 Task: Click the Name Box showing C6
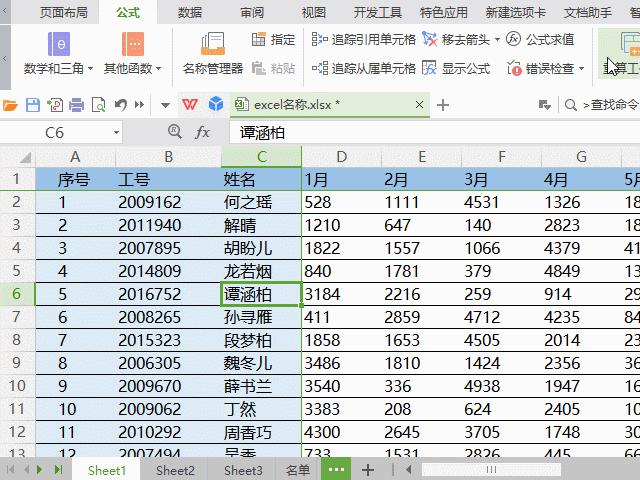tap(54, 133)
